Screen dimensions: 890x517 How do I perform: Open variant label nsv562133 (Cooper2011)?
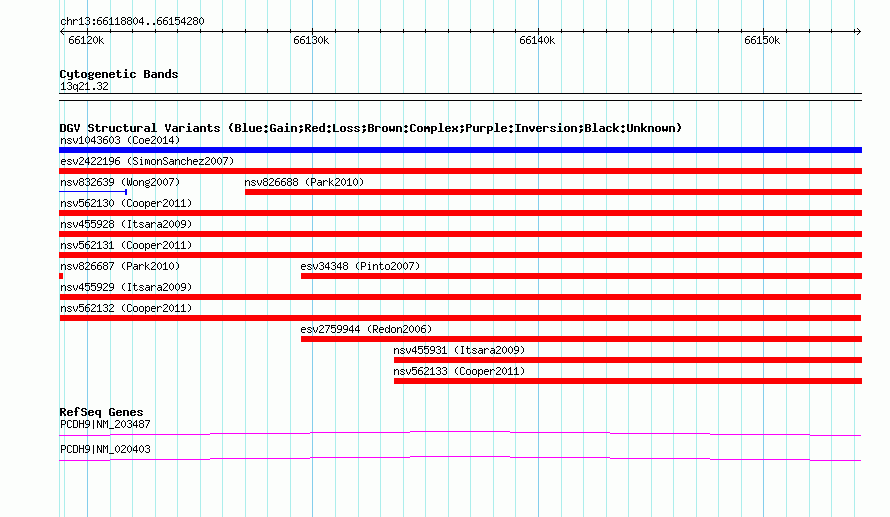point(459,371)
